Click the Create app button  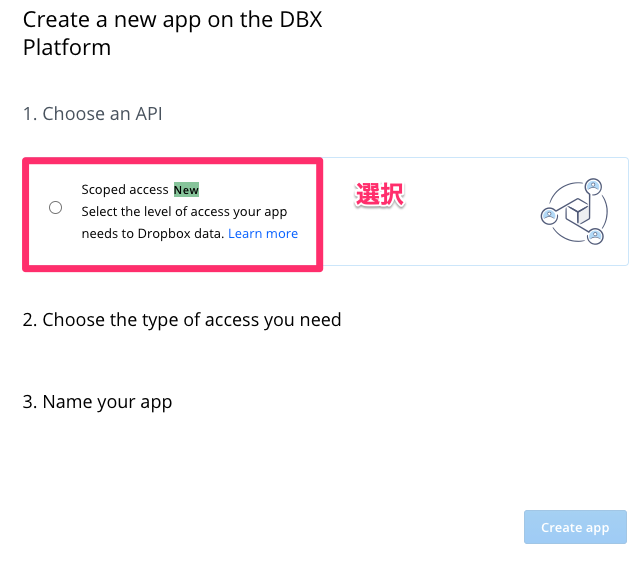[x=575, y=527]
